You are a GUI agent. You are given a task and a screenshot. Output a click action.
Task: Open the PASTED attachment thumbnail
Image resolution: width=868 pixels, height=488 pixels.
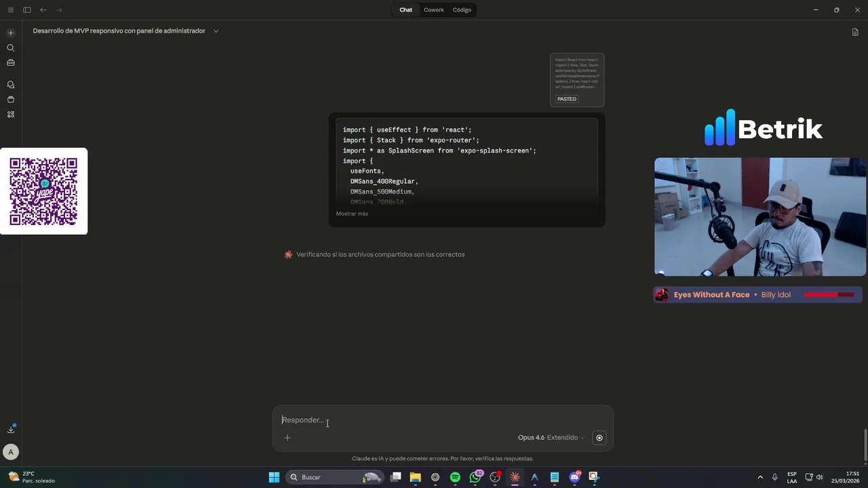(x=577, y=79)
